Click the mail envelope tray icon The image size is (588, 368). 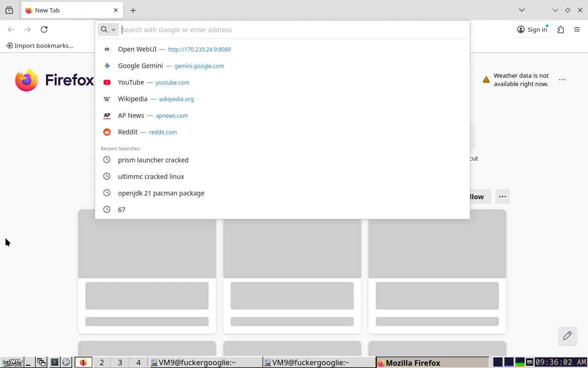(530, 362)
